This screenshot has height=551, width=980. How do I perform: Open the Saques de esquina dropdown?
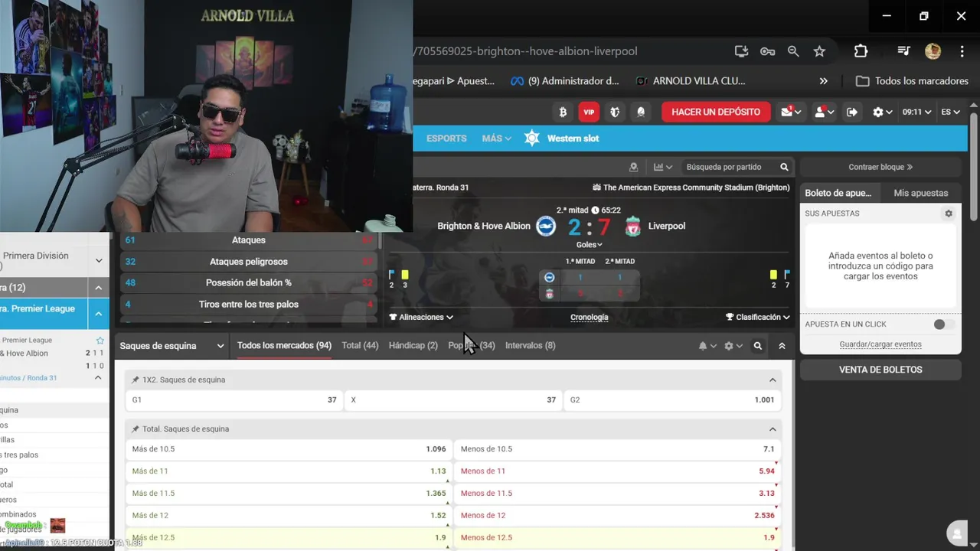point(171,346)
